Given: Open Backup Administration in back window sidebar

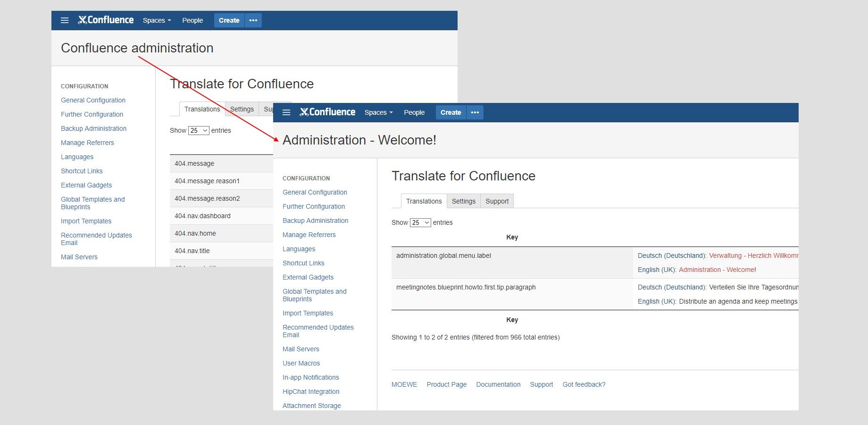Looking at the screenshot, I should pos(93,128).
